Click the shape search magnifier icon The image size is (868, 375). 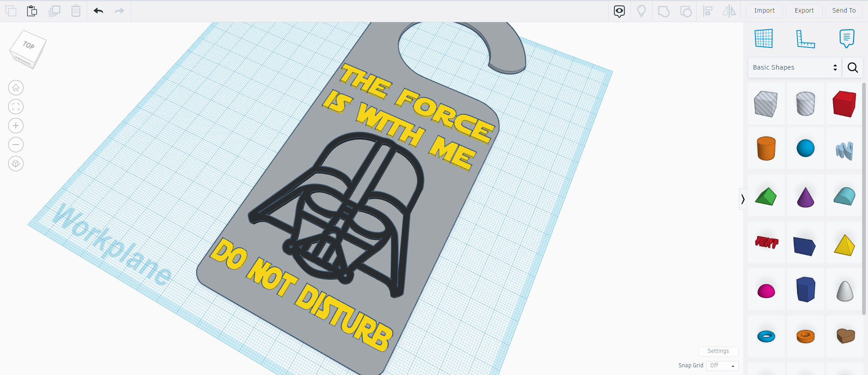click(x=853, y=67)
